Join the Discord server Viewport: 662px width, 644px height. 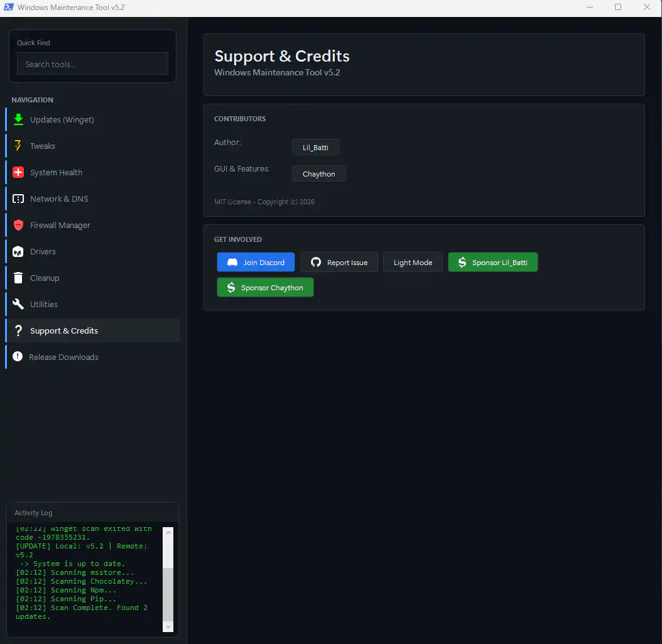[256, 262]
